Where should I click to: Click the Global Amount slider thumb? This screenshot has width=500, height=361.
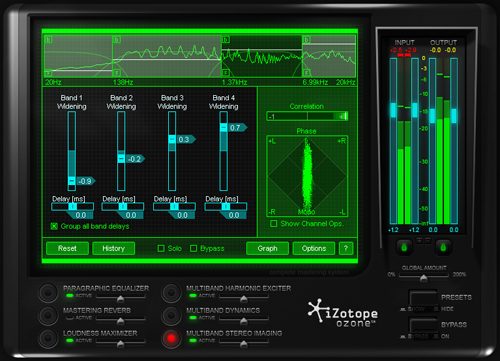pyautogui.click(x=423, y=278)
